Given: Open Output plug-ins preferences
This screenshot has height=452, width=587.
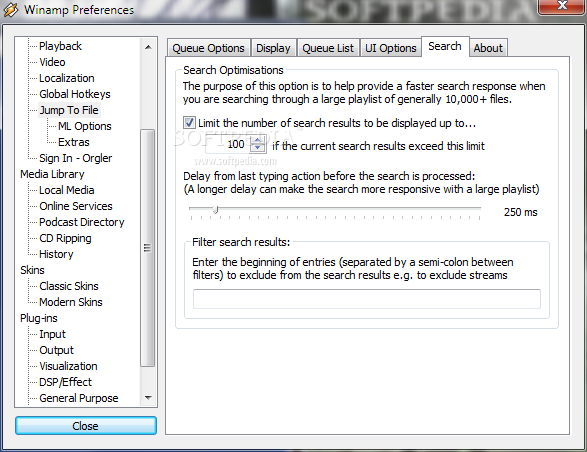Looking at the screenshot, I should (x=57, y=350).
